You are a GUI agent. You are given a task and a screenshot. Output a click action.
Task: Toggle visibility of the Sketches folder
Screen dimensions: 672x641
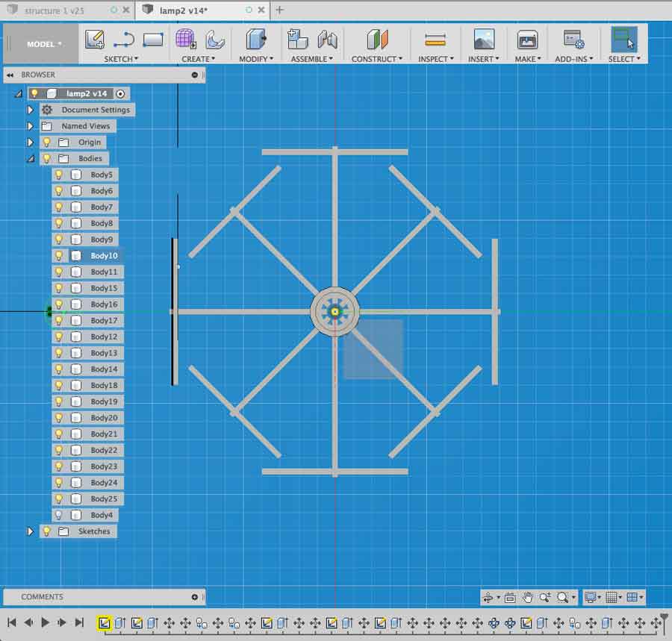point(46,531)
